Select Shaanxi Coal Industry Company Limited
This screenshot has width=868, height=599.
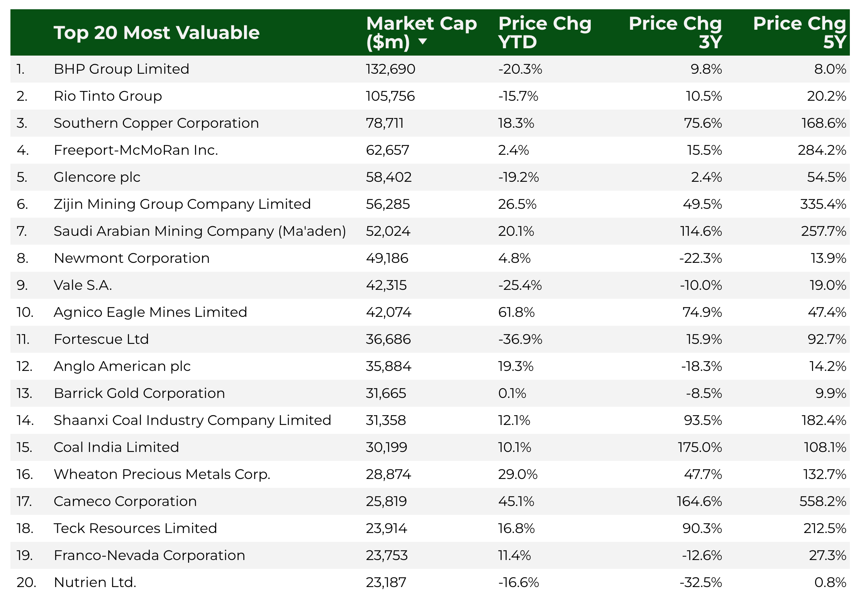192,420
